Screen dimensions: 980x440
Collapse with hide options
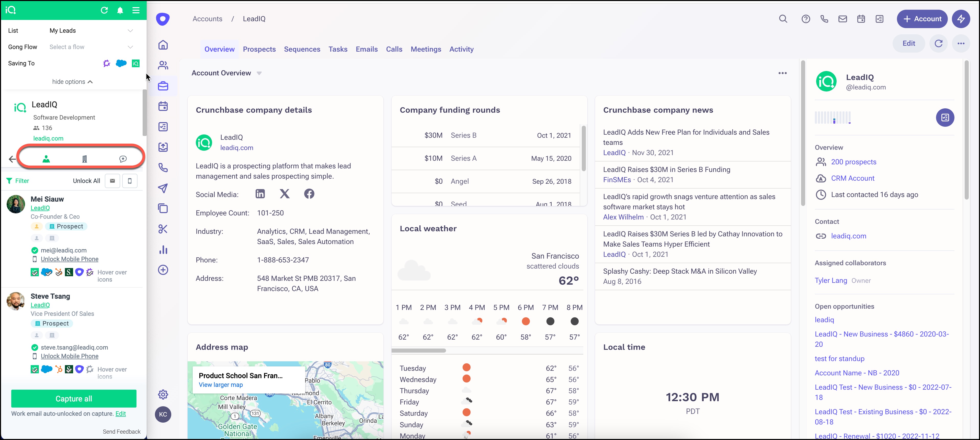coord(73,82)
